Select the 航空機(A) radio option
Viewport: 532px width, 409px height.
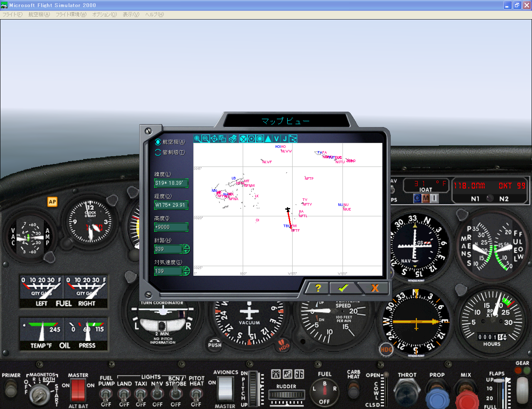pos(170,142)
